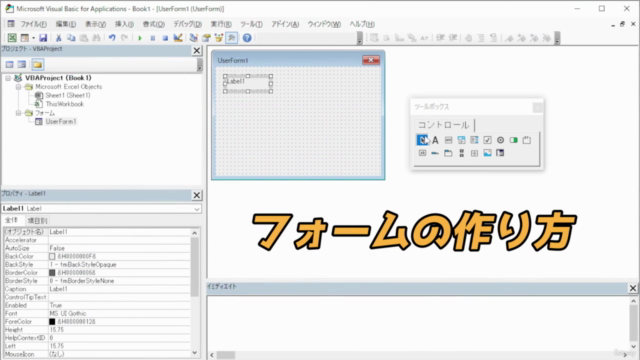Image resolution: width=640 pixels, height=360 pixels.
Task: Switch to the 項目別 properties tab
Action: tap(37, 221)
